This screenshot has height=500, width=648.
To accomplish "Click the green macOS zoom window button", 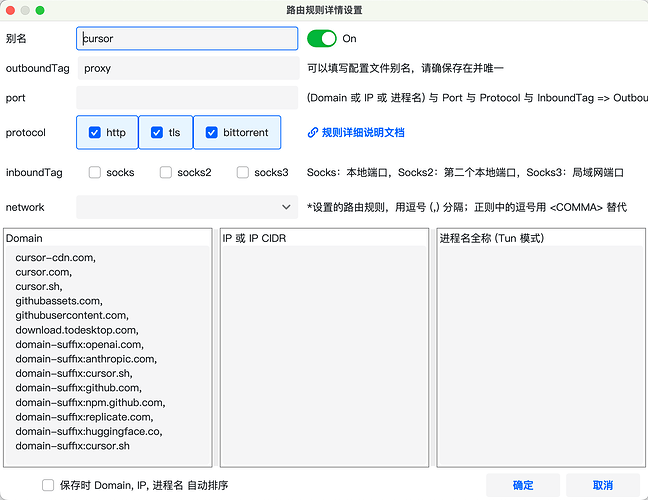I will pos(40,10).
